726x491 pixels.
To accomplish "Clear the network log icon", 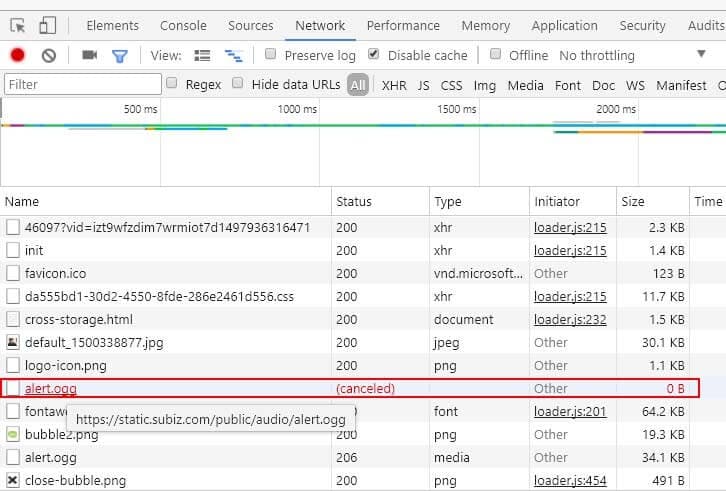I will point(49,56).
